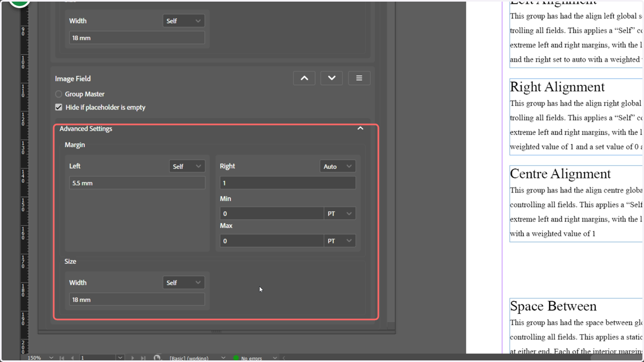
Task: Open the Max unit PT dropdown
Action: click(340, 241)
